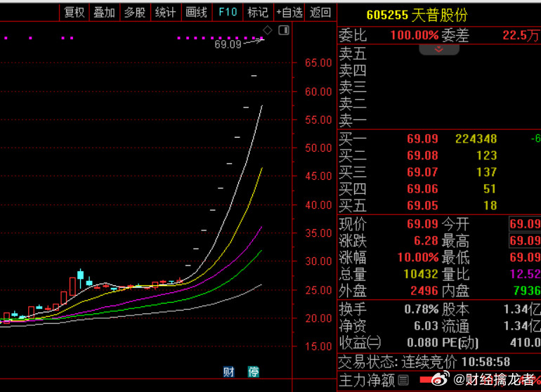Click the 卖一 row label

pos(352,120)
